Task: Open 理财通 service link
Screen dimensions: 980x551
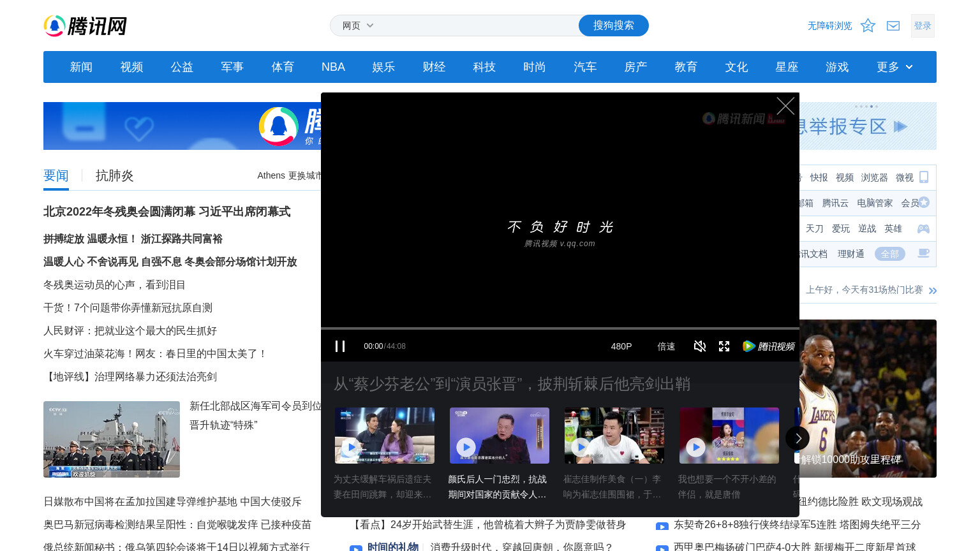Action: point(850,254)
